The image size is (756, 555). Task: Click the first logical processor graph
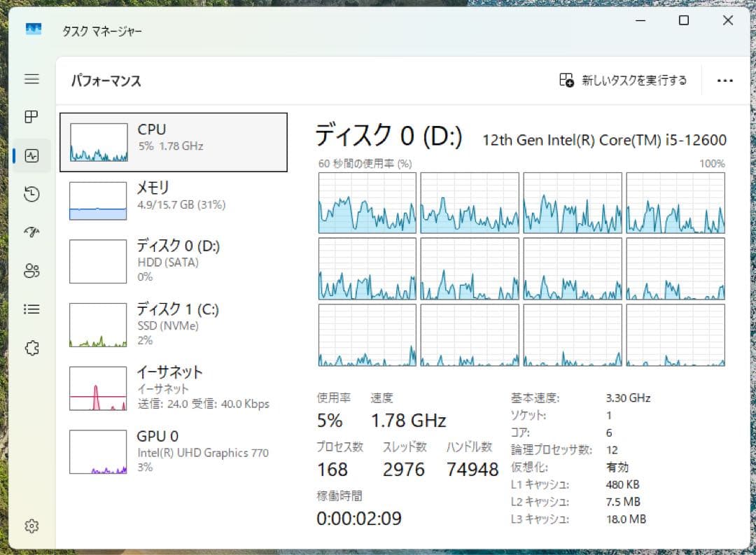[x=367, y=204]
